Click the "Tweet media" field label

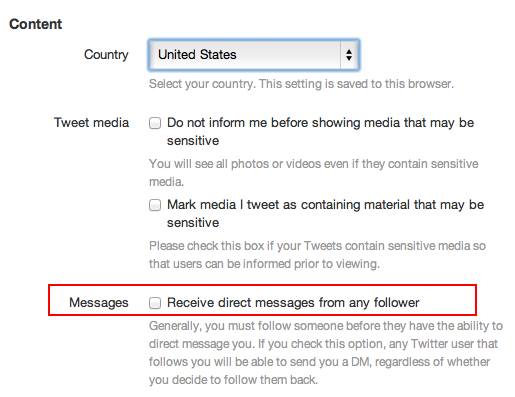click(91, 123)
